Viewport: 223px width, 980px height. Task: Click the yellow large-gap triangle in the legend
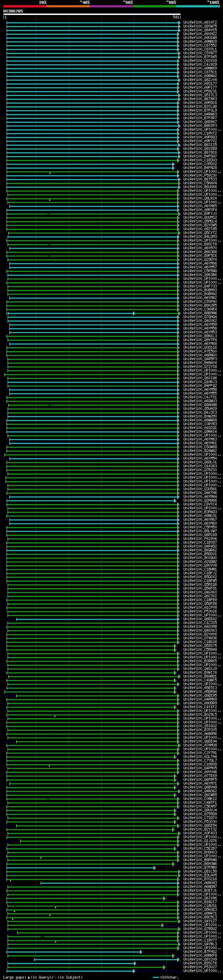29,977
